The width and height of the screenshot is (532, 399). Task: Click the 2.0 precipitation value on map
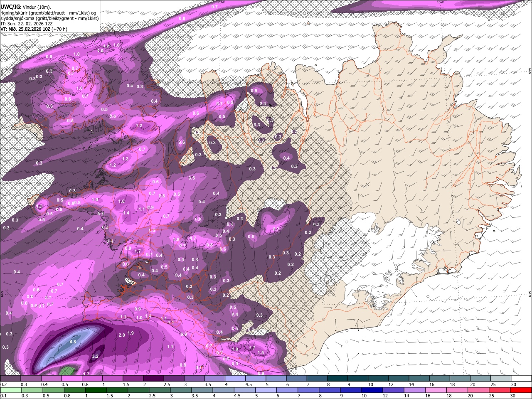pos(122,335)
